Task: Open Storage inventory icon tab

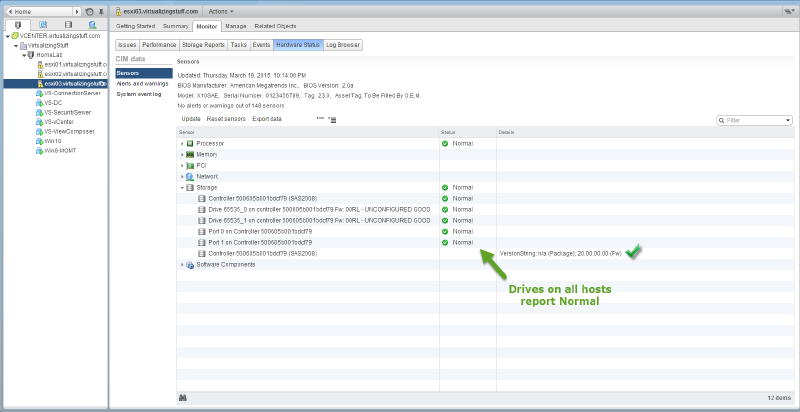Action: pyautogui.click(x=67, y=24)
